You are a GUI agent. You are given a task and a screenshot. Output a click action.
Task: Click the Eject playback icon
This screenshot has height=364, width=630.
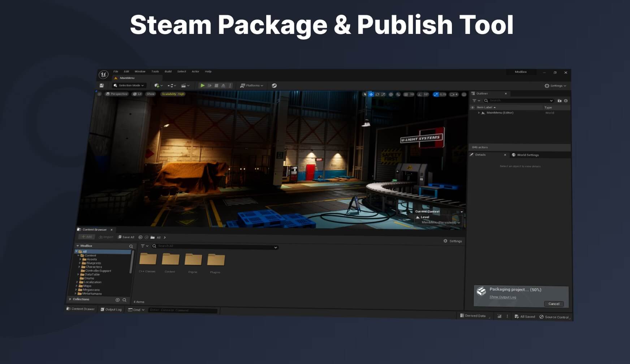point(223,85)
